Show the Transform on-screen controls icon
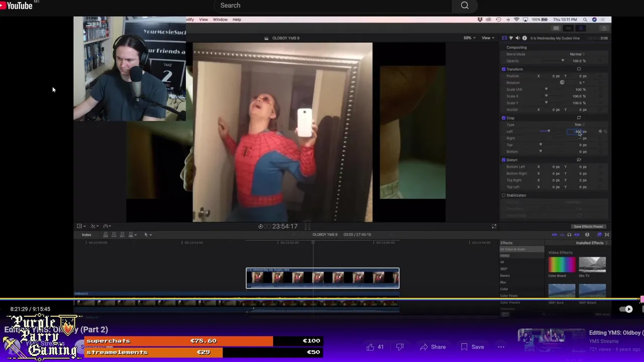Viewport: 644px width, 362px height. click(x=579, y=69)
